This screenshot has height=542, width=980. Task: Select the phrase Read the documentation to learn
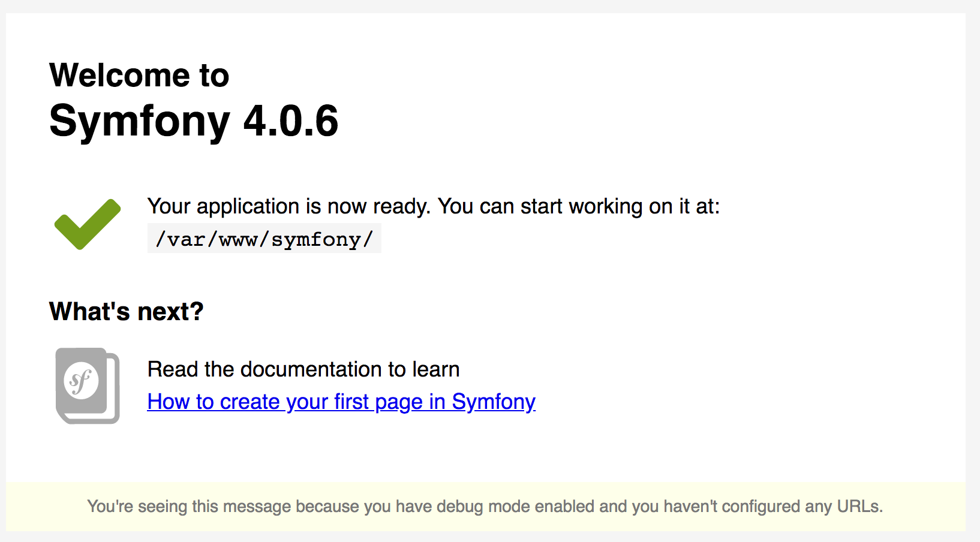303,369
